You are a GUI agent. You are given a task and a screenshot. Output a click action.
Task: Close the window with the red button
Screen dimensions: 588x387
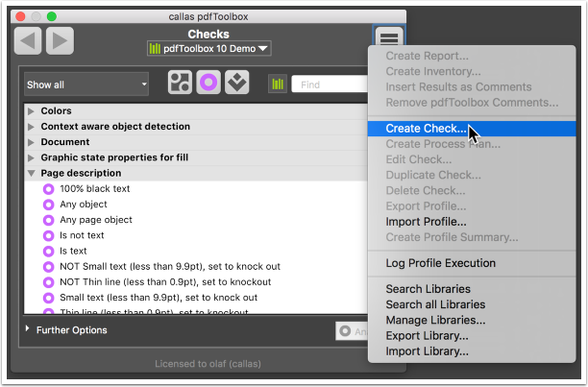tap(20, 16)
